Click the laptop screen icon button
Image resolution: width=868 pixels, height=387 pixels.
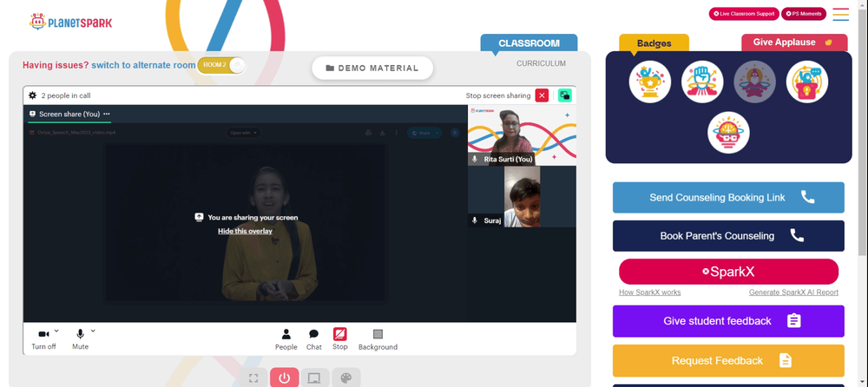tap(314, 378)
